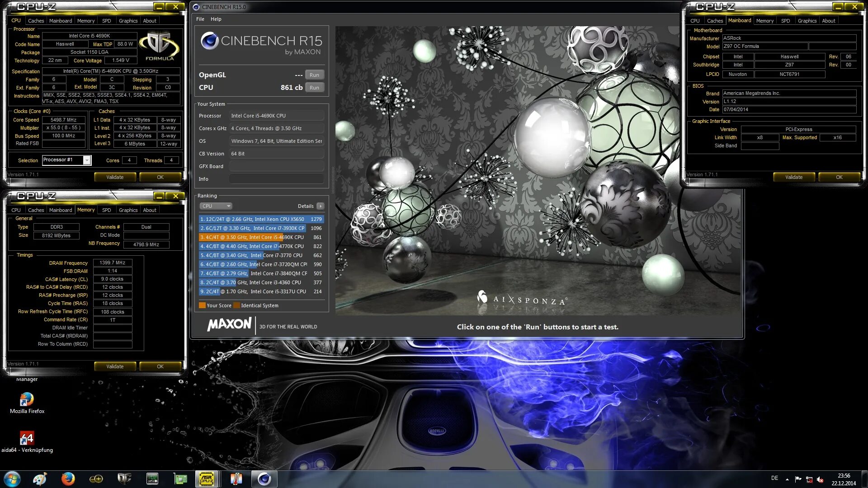Open the Graphics tab in Mainboard window
This screenshot has width=868, height=488.
point(807,21)
